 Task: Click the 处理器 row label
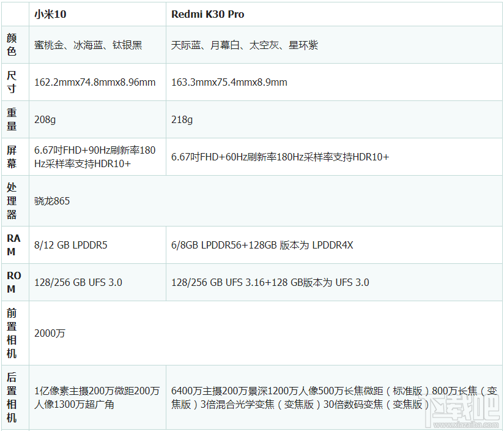(x=12, y=200)
